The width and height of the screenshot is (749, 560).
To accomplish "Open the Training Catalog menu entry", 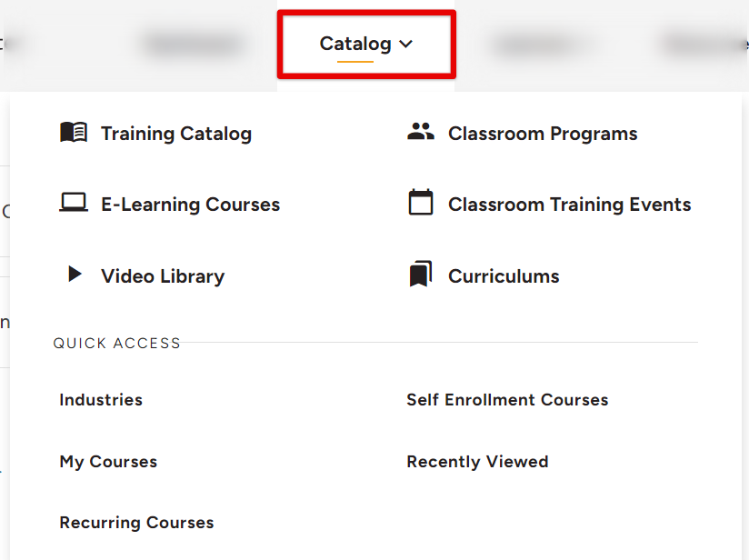I will coord(176,134).
